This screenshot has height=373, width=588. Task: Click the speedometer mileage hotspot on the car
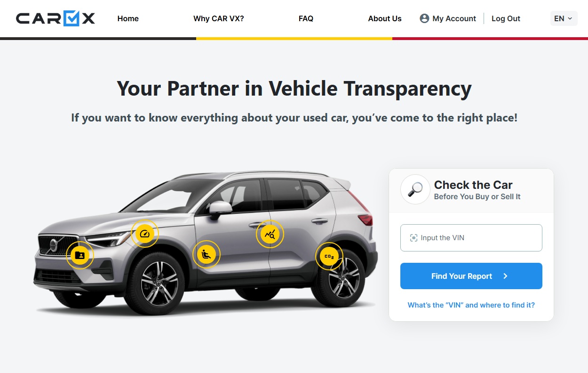pyautogui.click(x=145, y=234)
